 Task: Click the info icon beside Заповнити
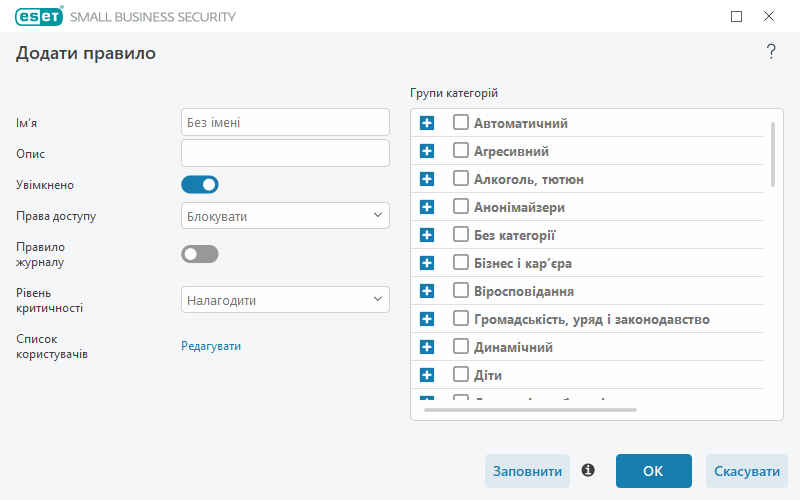[x=588, y=470]
